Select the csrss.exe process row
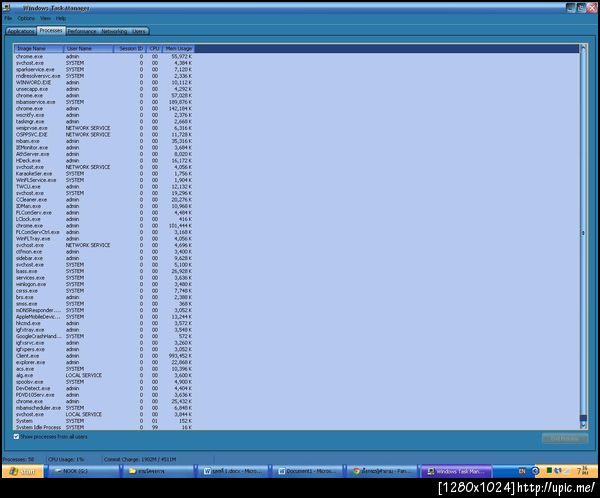 pos(104,291)
